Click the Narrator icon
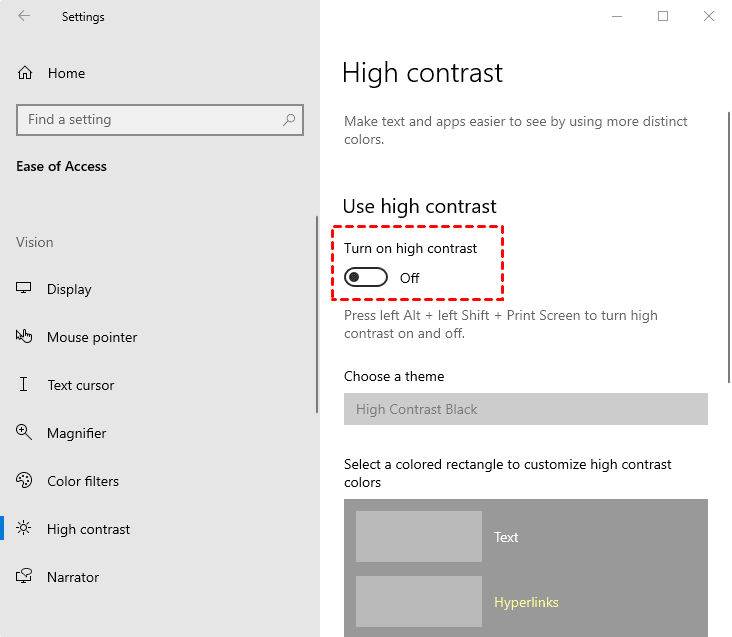The image size is (732, 637). [25, 577]
